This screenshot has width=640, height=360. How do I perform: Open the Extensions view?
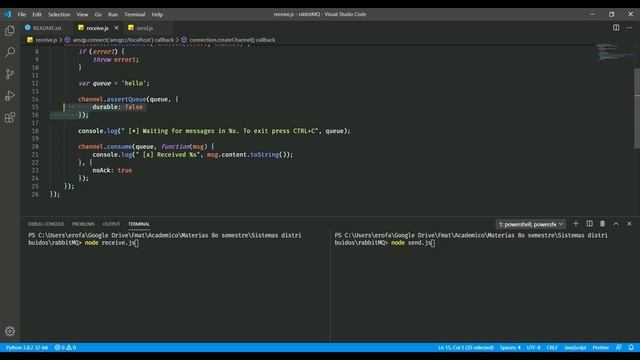tap(10, 118)
